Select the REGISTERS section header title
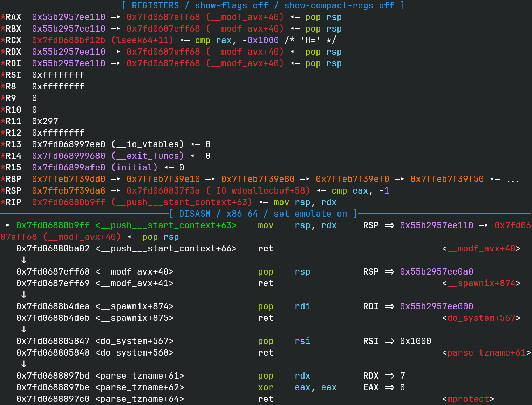This screenshot has width=532, height=405. [x=155, y=6]
